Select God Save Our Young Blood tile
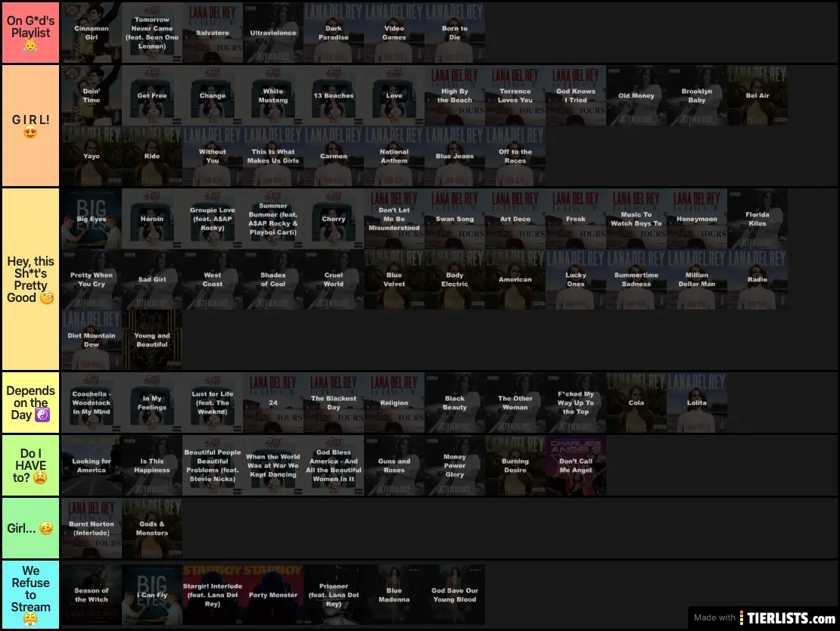This screenshot has width=840, height=631. pos(455,595)
